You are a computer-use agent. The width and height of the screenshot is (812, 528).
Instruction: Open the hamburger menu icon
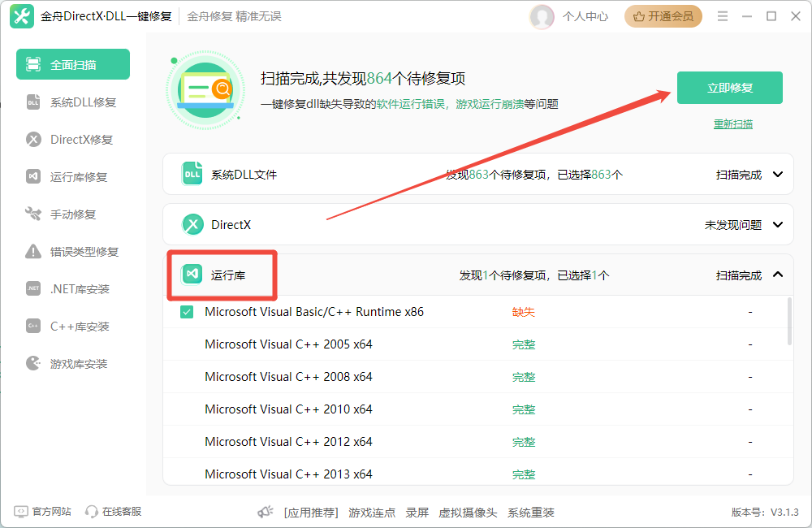click(723, 16)
